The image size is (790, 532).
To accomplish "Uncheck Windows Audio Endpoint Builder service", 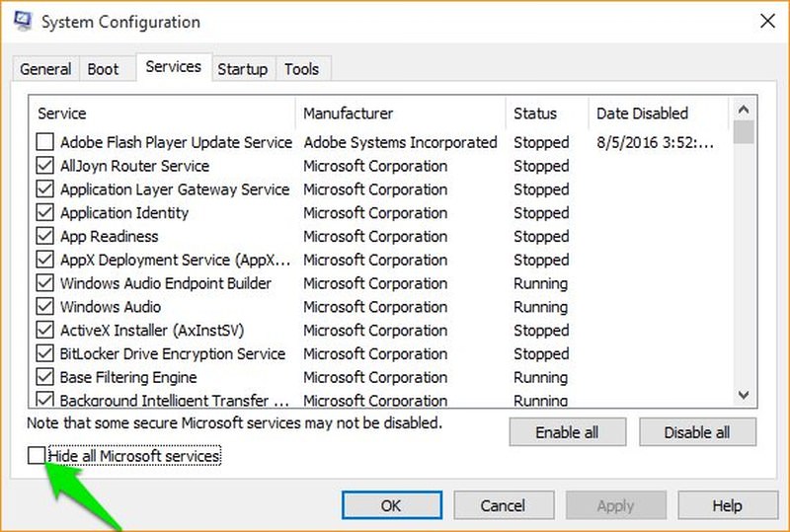I will coord(44,282).
